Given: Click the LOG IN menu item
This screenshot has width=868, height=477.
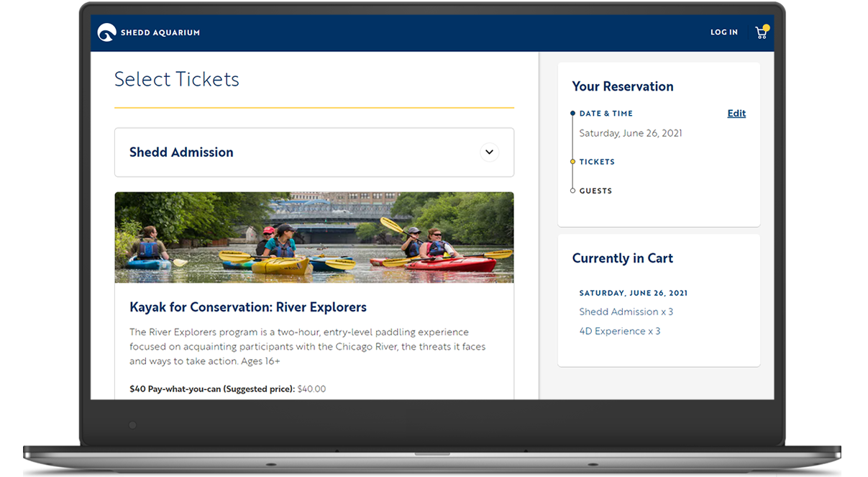Looking at the screenshot, I should [724, 32].
